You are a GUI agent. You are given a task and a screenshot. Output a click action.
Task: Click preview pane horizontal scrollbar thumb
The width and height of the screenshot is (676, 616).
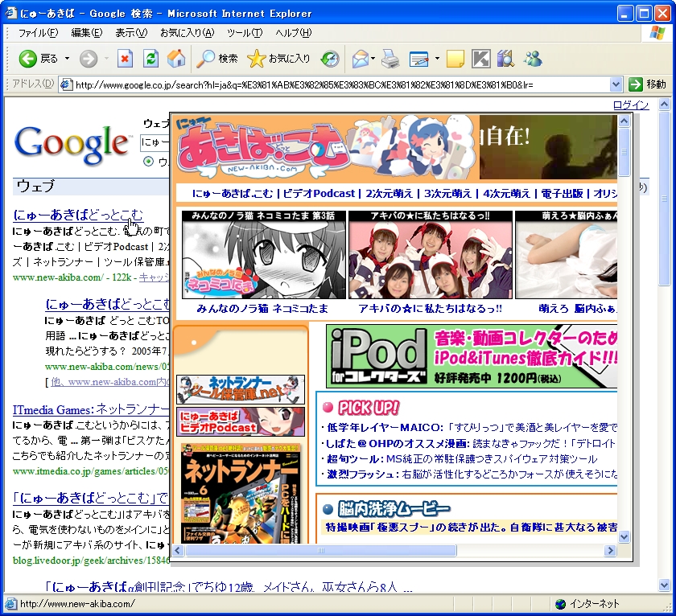[320, 551]
